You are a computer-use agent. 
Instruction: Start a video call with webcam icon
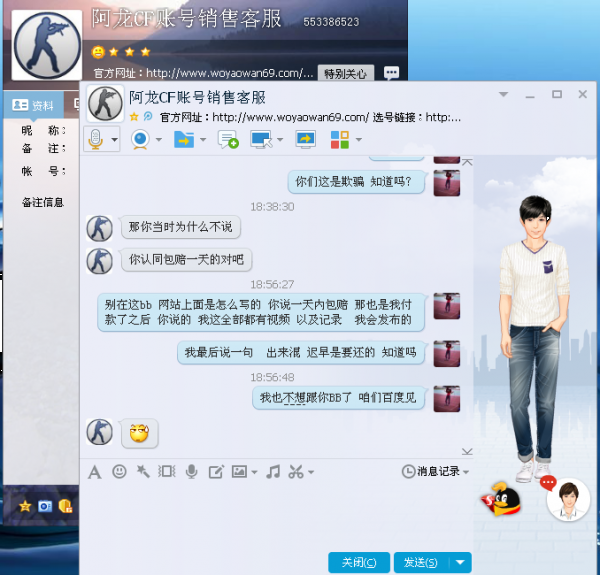(140, 139)
